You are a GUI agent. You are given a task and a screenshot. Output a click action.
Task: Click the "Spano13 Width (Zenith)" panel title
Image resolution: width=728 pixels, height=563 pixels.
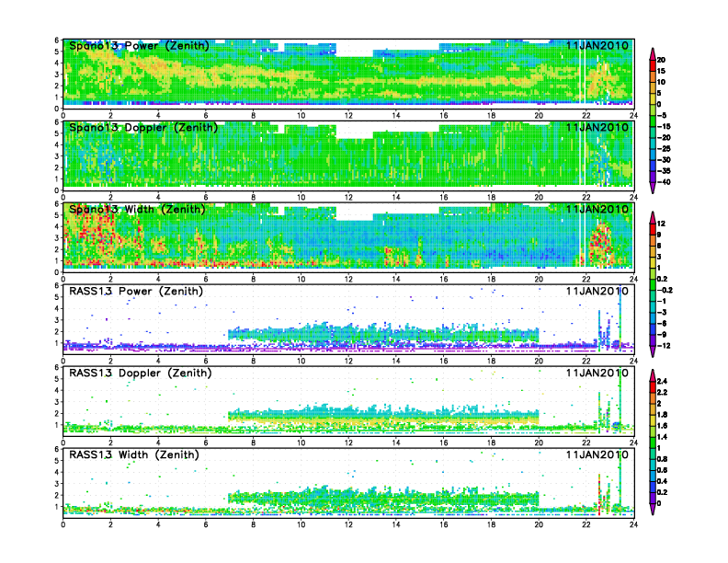(137, 209)
